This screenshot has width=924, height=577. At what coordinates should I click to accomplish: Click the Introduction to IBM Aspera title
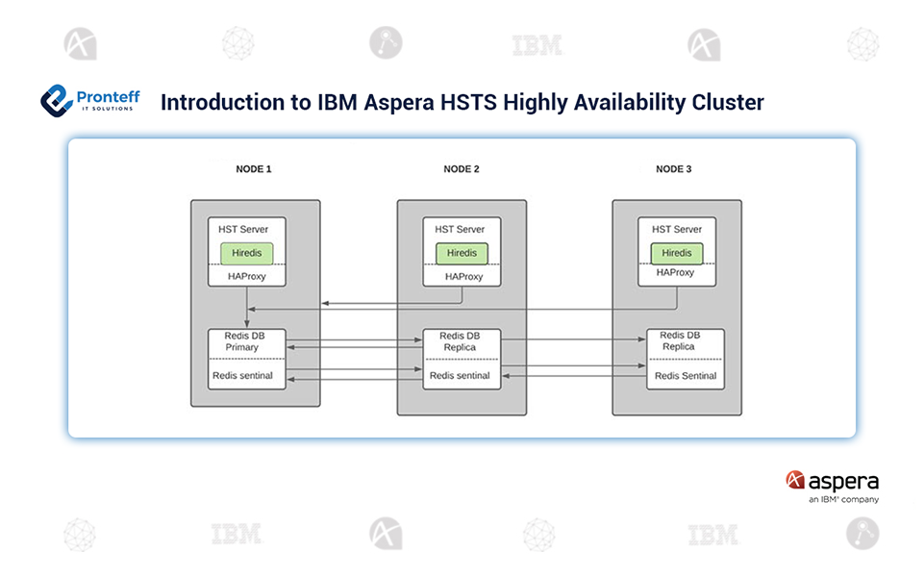pyautogui.click(x=462, y=103)
